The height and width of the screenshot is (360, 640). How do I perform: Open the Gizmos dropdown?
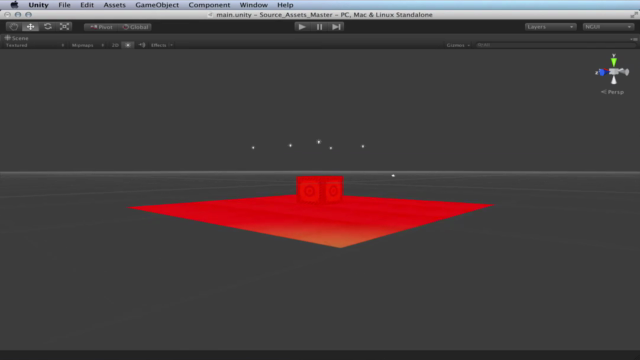pyautogui.click(x=458, y=45)
